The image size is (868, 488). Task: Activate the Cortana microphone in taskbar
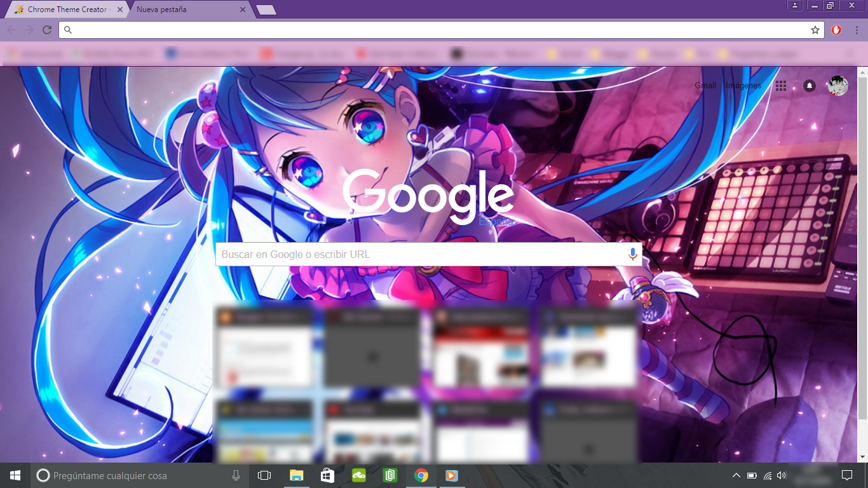coord(236,475)
